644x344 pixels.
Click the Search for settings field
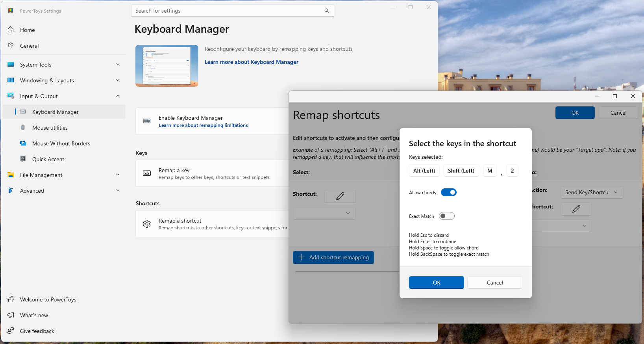point(228,11)
